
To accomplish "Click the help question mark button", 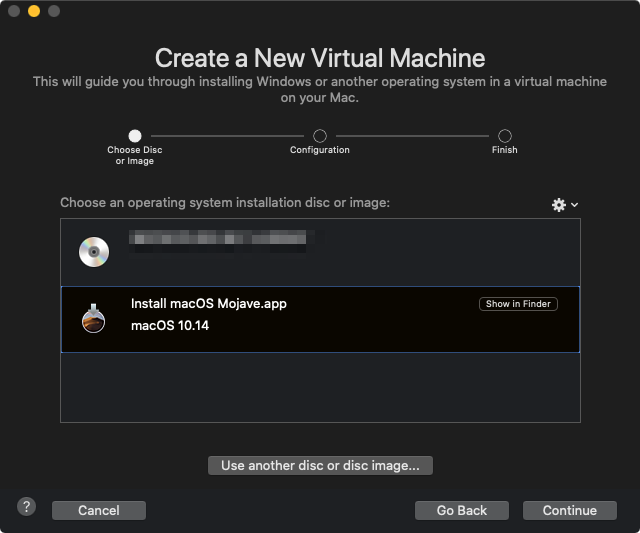I will [x=27, y=507].
